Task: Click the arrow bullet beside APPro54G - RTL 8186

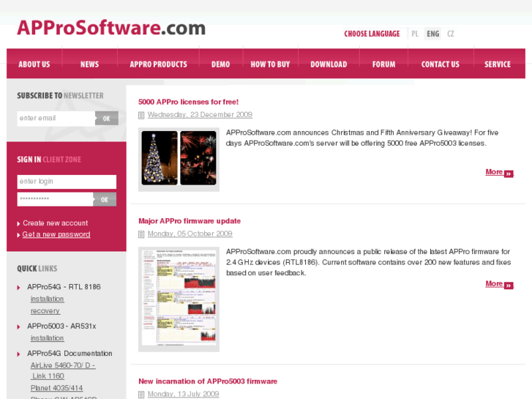Action: pos(19,288)
